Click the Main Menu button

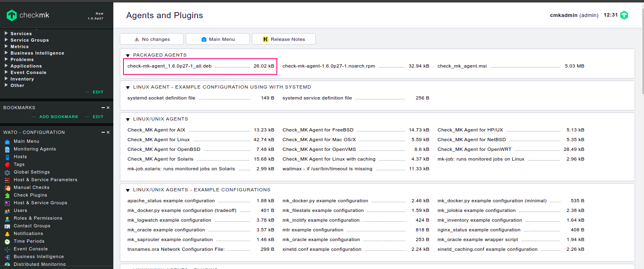(x=218, y=39)
